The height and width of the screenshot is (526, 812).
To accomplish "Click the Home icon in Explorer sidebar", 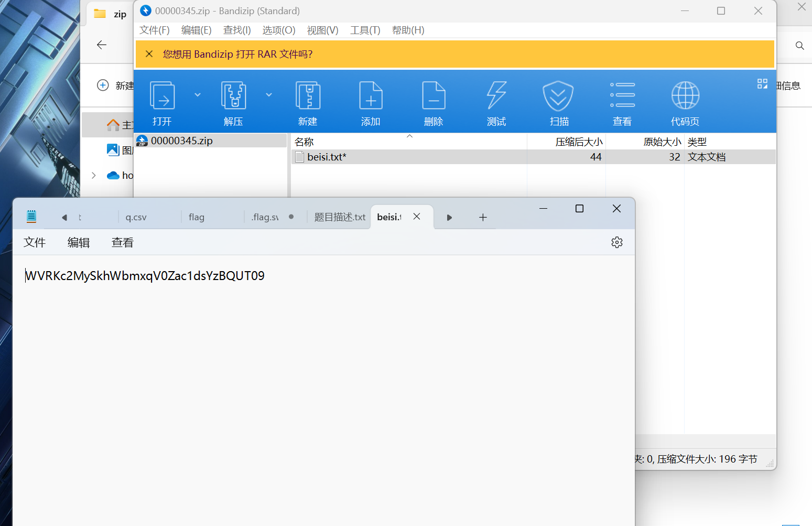I will coord(113,125).
